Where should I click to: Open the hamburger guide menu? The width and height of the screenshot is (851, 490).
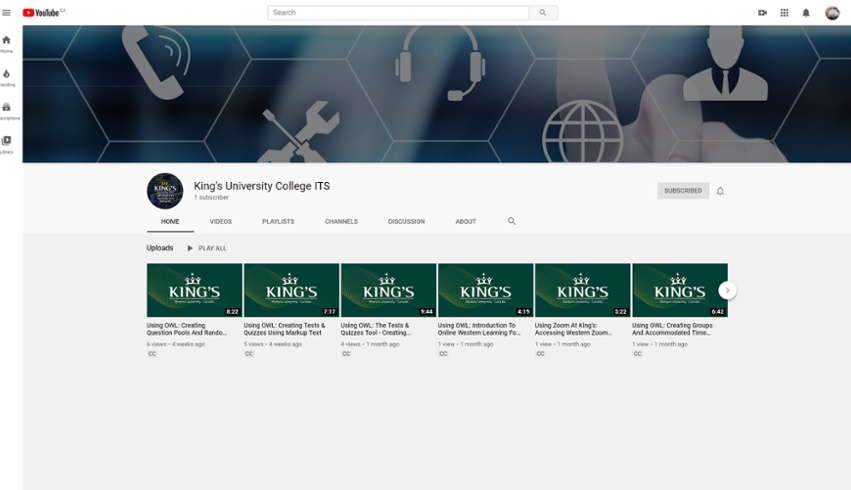click(7, 12)
